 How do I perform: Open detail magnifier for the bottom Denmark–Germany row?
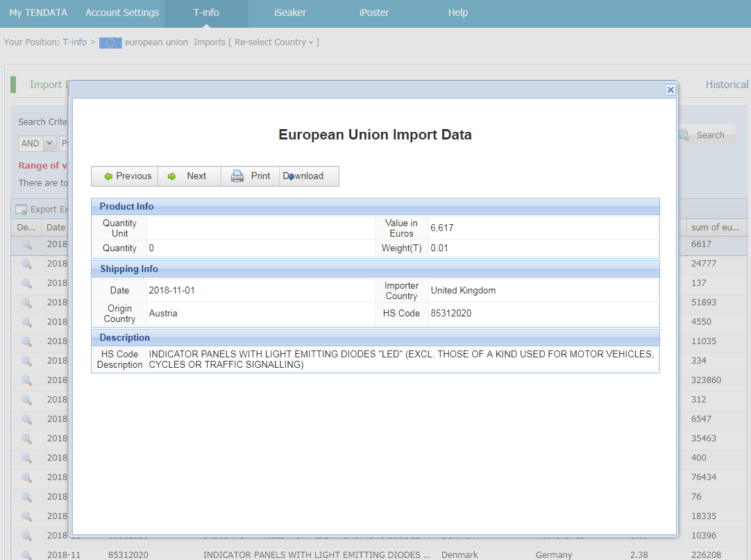pyautogui.click(x=26, y=555)
